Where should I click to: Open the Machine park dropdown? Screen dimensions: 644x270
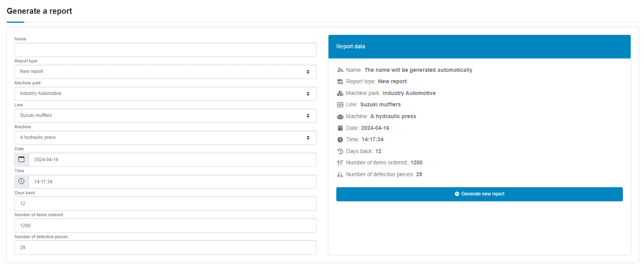tap(165, 94)
